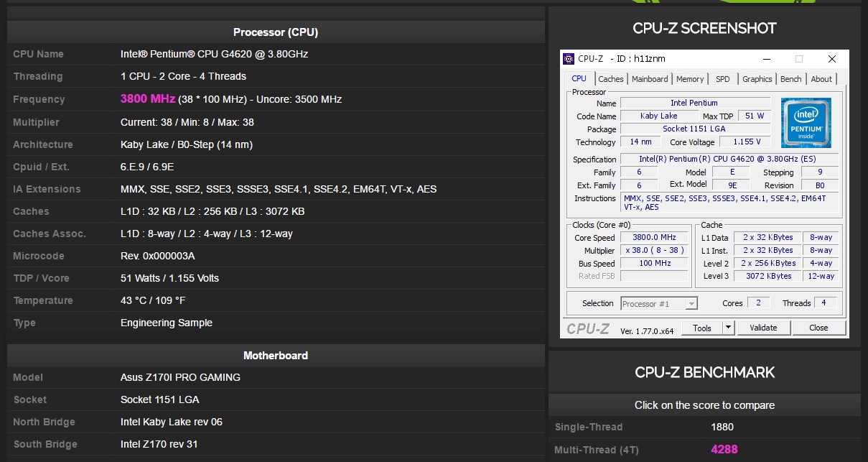Open the Tools dropdown arrow
Viewport: 868px width, 462px height.
(x=728, y=328)
